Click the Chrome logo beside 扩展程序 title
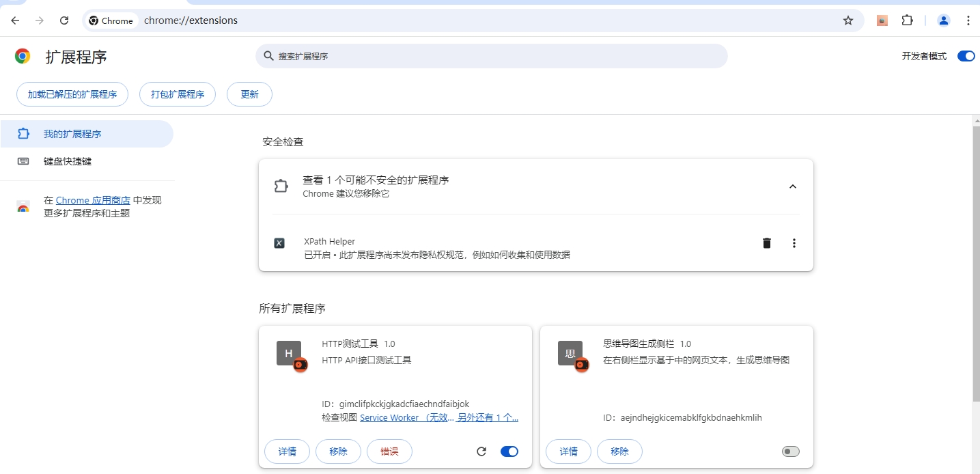This screenshot has height=474, width=980. pos(23,56)
